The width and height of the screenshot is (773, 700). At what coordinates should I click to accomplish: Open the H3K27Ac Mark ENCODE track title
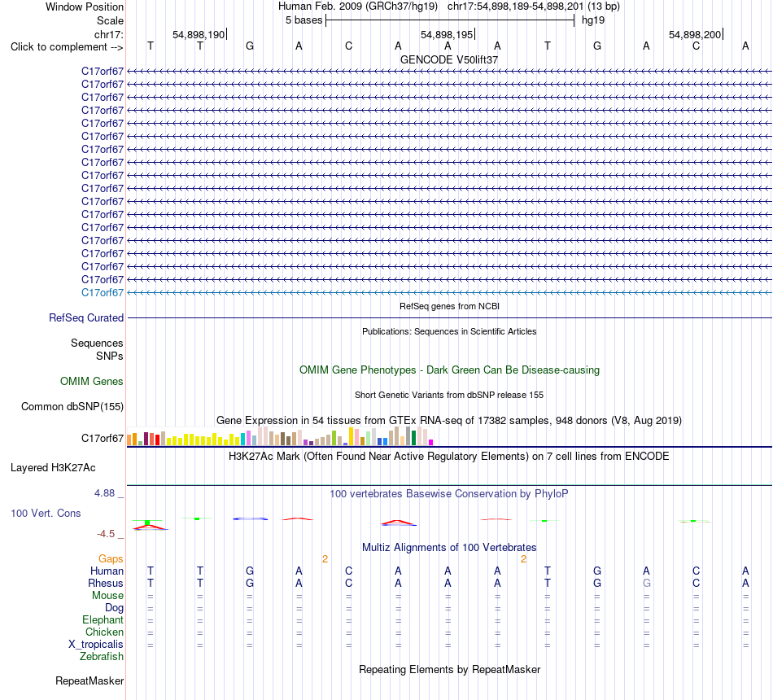(449, 457)
